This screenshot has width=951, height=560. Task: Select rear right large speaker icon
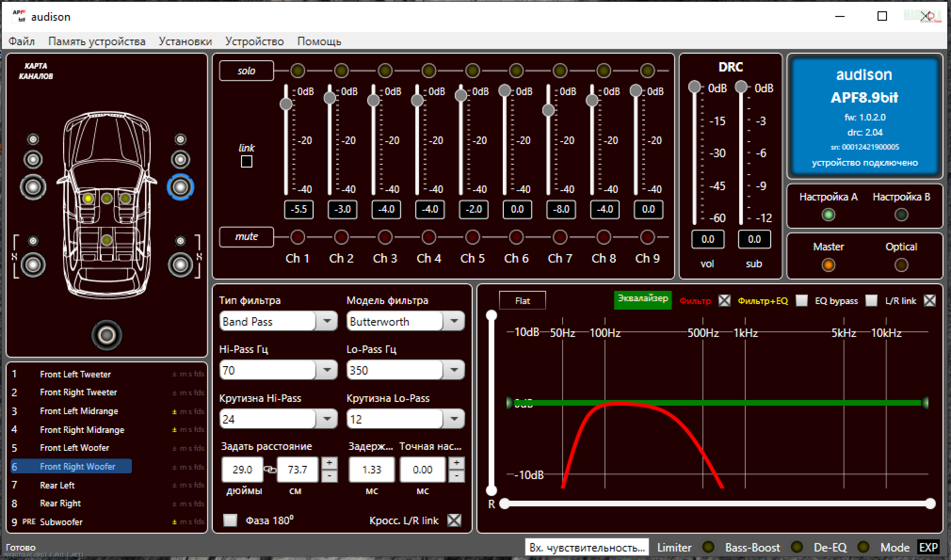pyautogui.click(x=180, y=264)
